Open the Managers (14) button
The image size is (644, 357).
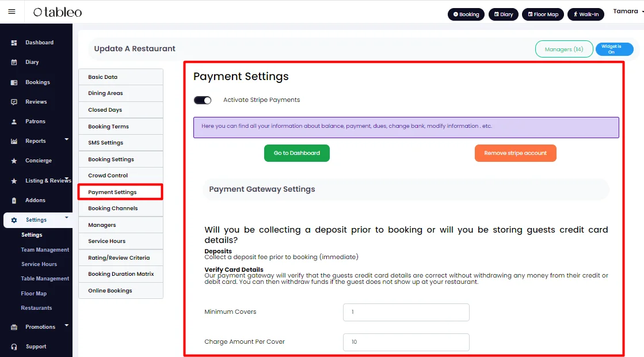click(x=564, y=50)
